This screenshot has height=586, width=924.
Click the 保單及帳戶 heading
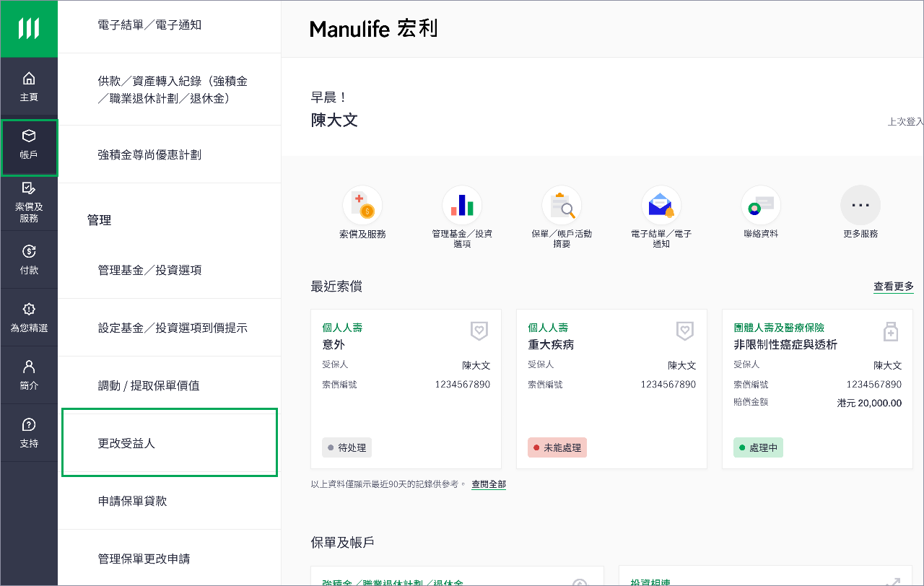click(342, 542)
